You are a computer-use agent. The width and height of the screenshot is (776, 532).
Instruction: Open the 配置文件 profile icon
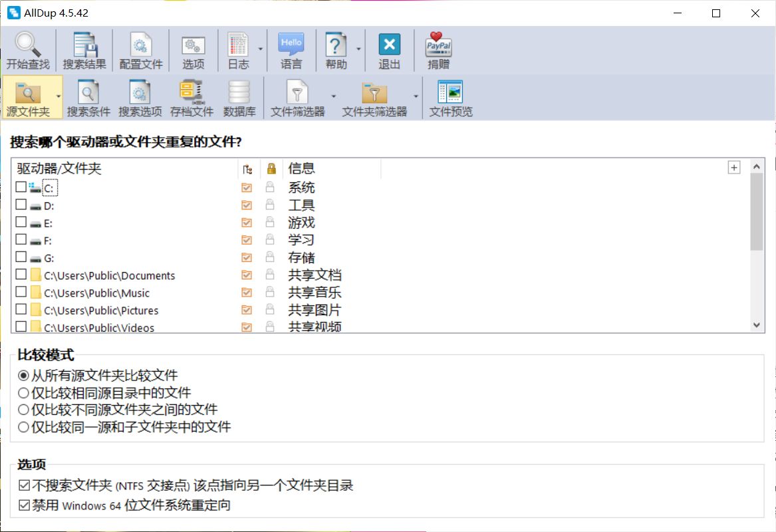141,51
